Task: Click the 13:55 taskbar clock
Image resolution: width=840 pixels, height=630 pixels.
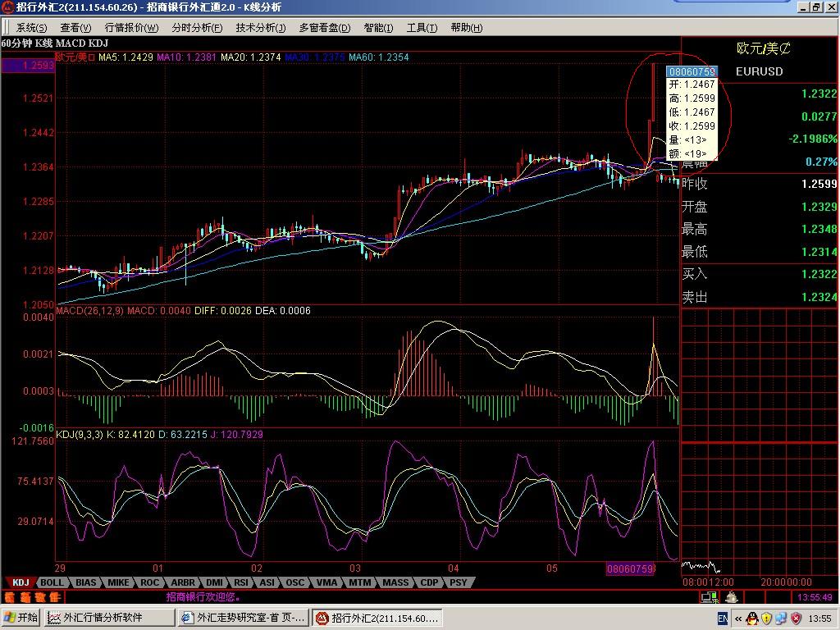Action: 819,619
